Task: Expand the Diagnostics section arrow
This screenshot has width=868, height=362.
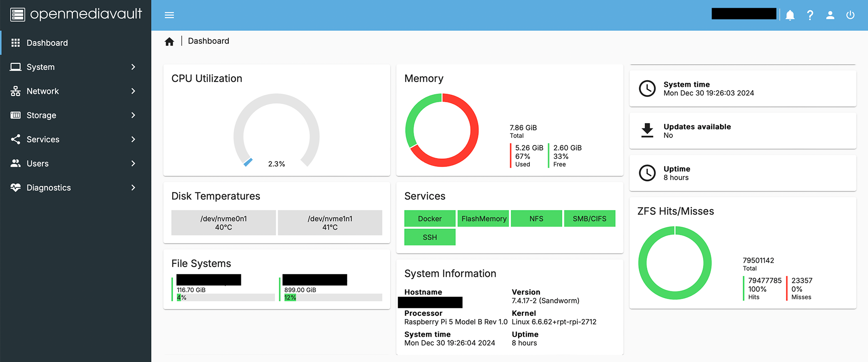Action: [133, 187]
